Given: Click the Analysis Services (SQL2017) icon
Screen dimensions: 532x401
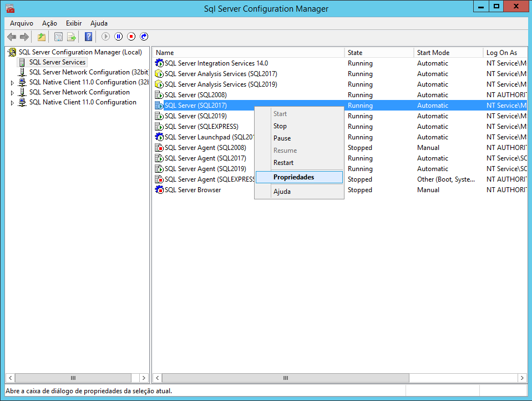Looking at the screenshot, I should (x=159, y=74).
